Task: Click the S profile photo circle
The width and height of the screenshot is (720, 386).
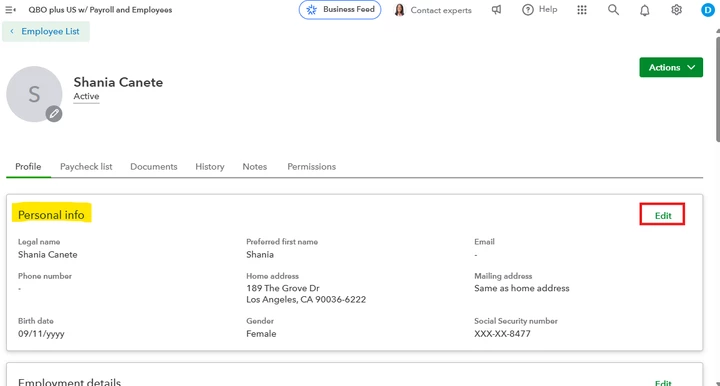Action: 34,94
